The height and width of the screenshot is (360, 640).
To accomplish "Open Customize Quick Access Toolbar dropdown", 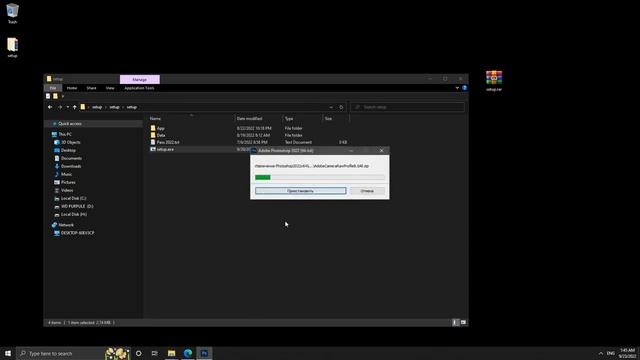I will click(62, 96).
